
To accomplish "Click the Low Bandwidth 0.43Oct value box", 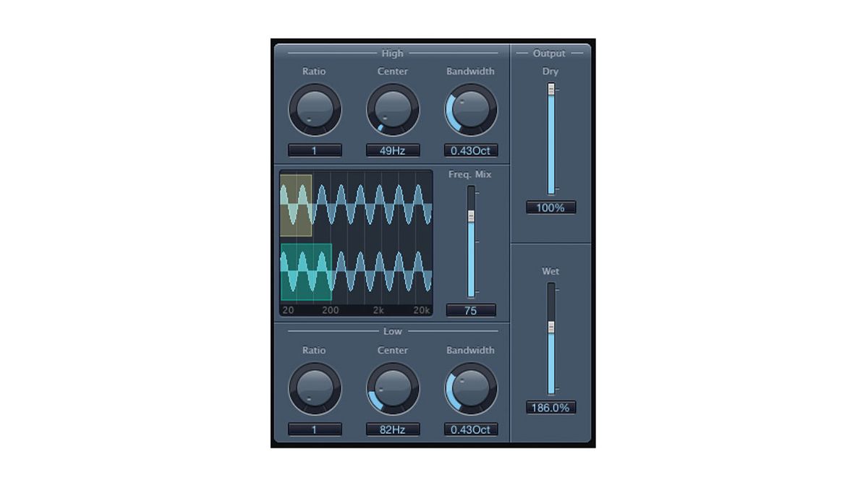I will [x=471, y=429].
